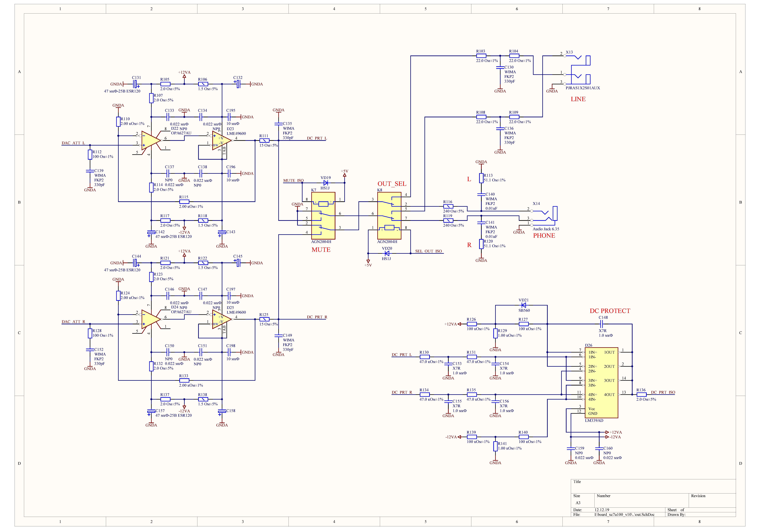Select the D24 OPA627AU op-amp symbol
Image resolution: width=761 pixels, height=532 pixels.
[x=151, y=319]
